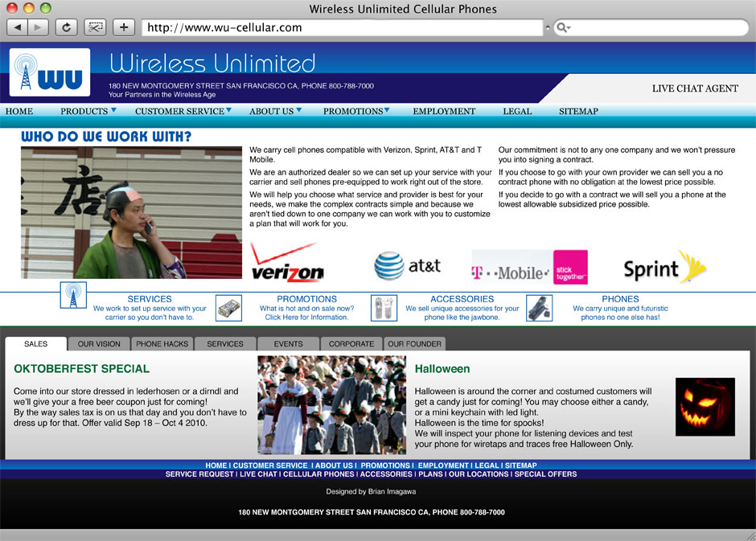Image resolution: width=756 pixels, height=541 pixels.
Task: Open Live Chat Agent
Action: [x=695, y=88]
